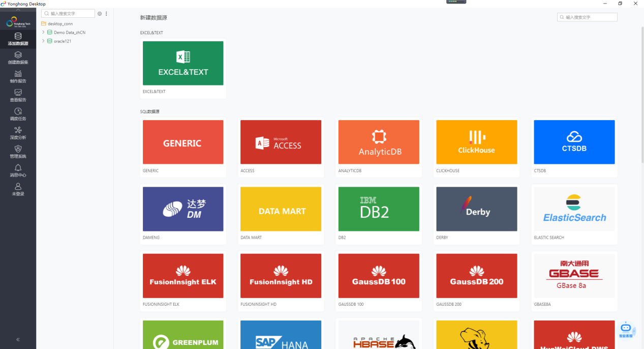This screenshot has height=349, width=644.
Task: Choose the HuaWeiCloud DWS card
Action: coord(574,335)
